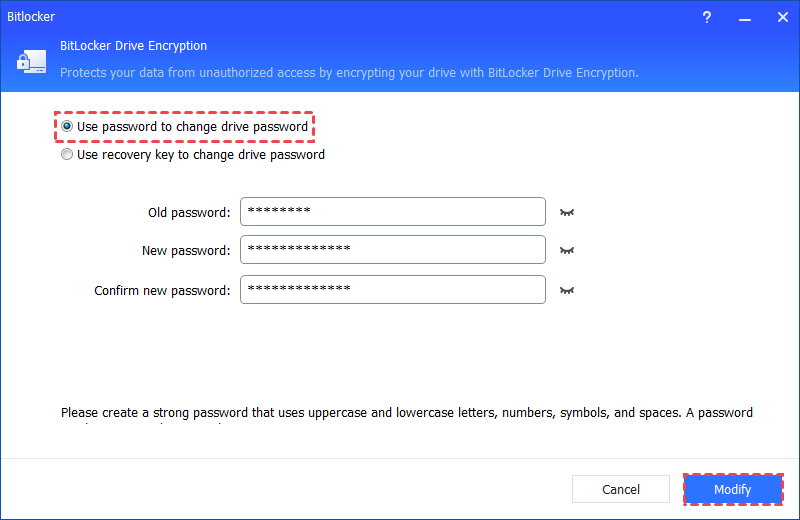Click the 'Confirm new password:' label
This screenshot has width=800, height=520.
(162, 290)
